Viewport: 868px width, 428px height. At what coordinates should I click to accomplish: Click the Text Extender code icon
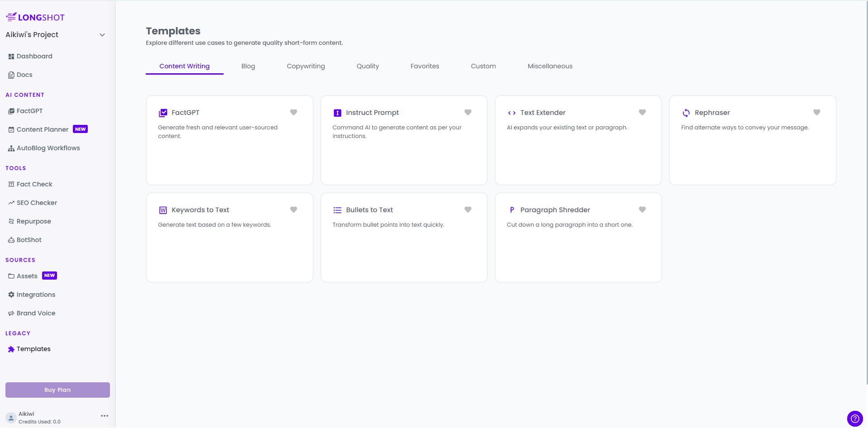pyautogui.click(x=512, y=113)
